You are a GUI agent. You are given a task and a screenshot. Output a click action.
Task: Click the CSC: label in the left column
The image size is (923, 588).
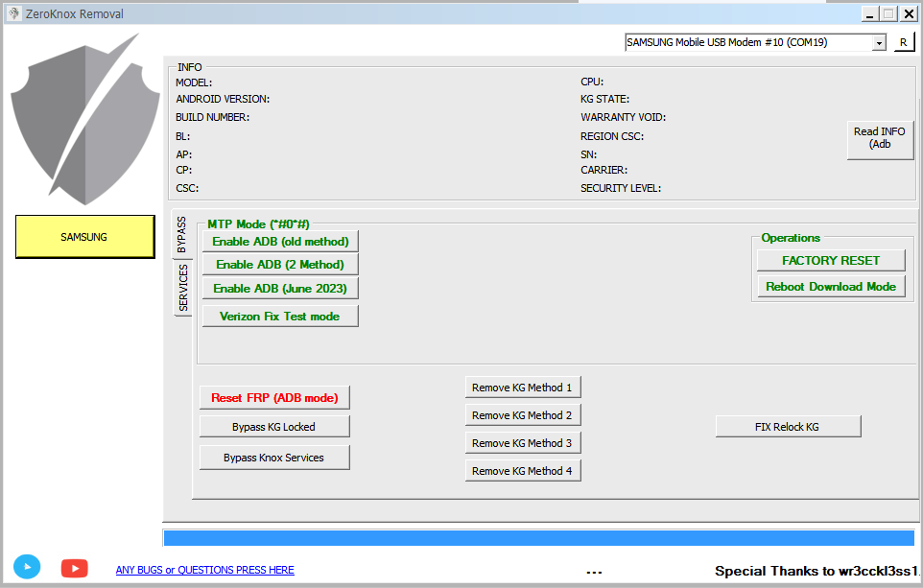pos(187,188)
